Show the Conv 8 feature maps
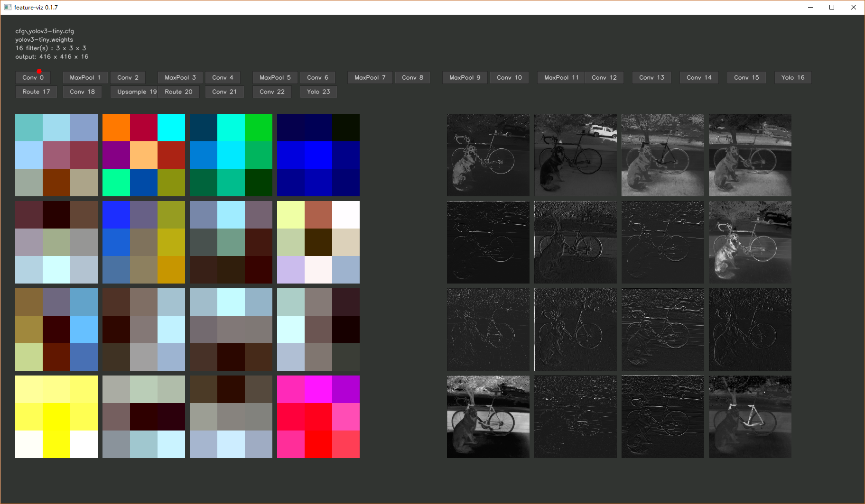The image size is (865, 504). pyautogui.click(x=412, y=77)
